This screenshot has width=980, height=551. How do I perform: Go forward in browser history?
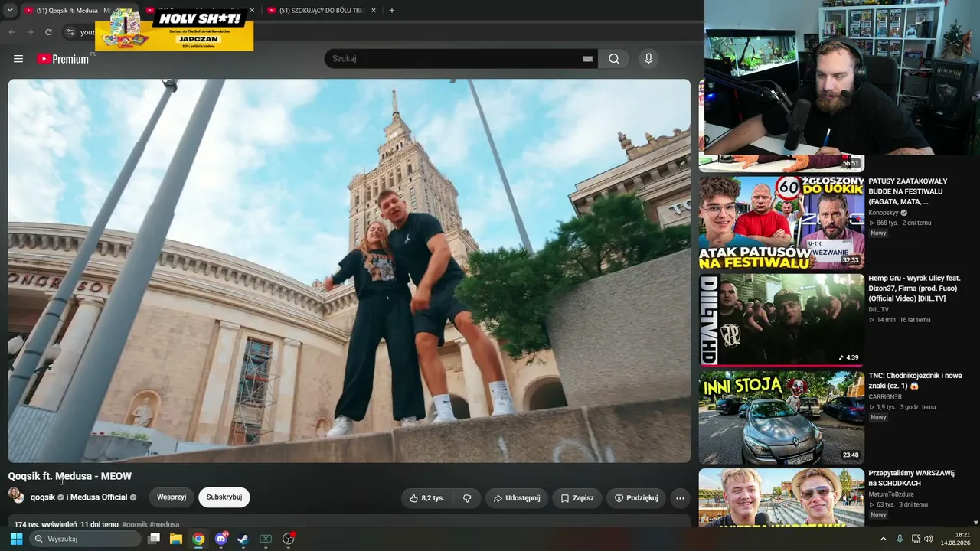30,32
